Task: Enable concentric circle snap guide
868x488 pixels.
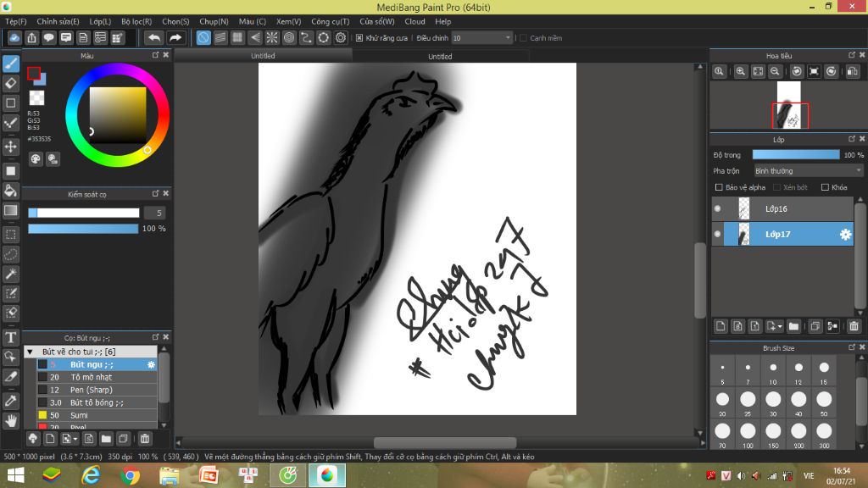Action: pos(289,37)
